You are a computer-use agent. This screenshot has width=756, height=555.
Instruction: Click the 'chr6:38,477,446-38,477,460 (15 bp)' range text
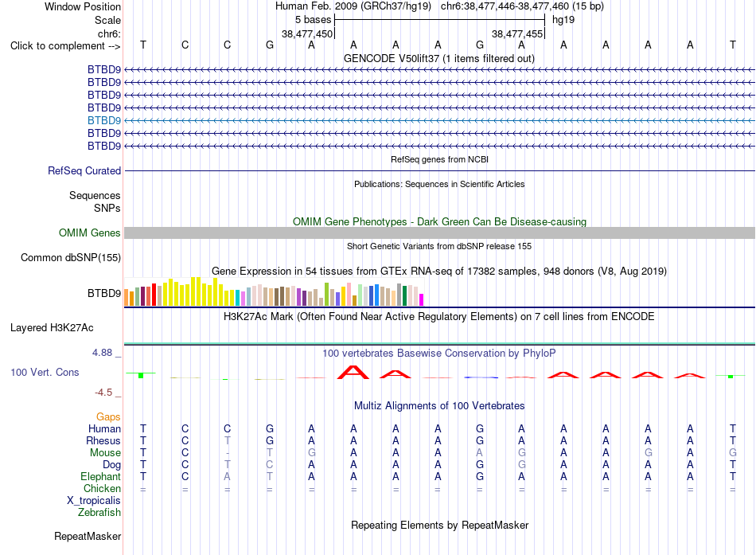click(522, 6)
